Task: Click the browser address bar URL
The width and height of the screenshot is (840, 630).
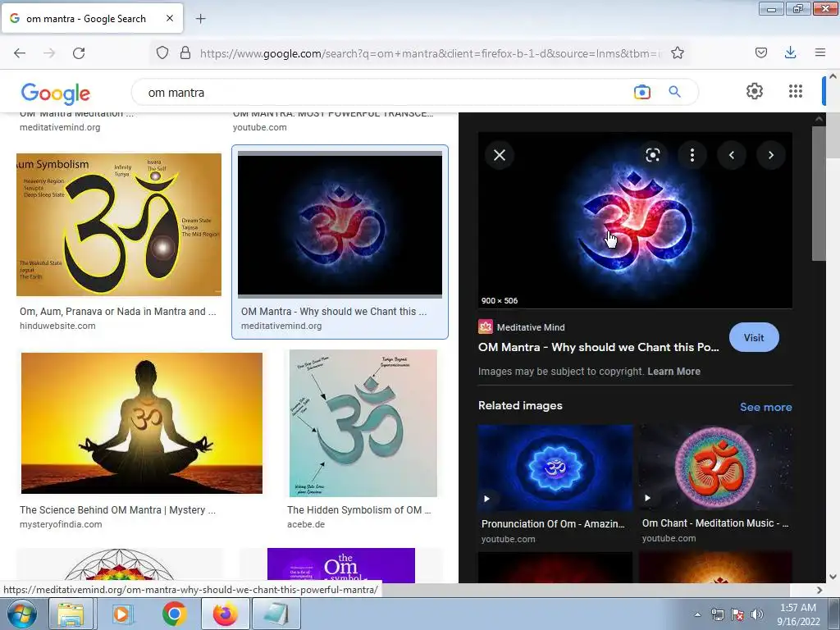Action: (x=431, y=53)
